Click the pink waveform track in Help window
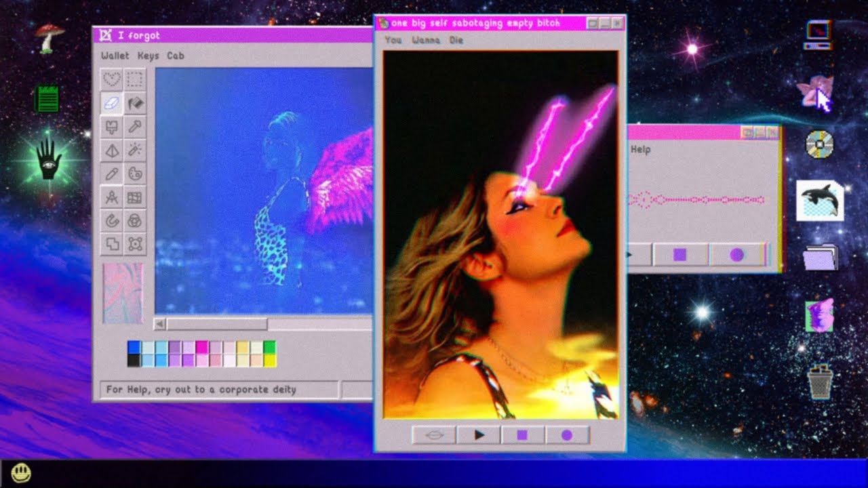The image size is (868, 488). 696,200
